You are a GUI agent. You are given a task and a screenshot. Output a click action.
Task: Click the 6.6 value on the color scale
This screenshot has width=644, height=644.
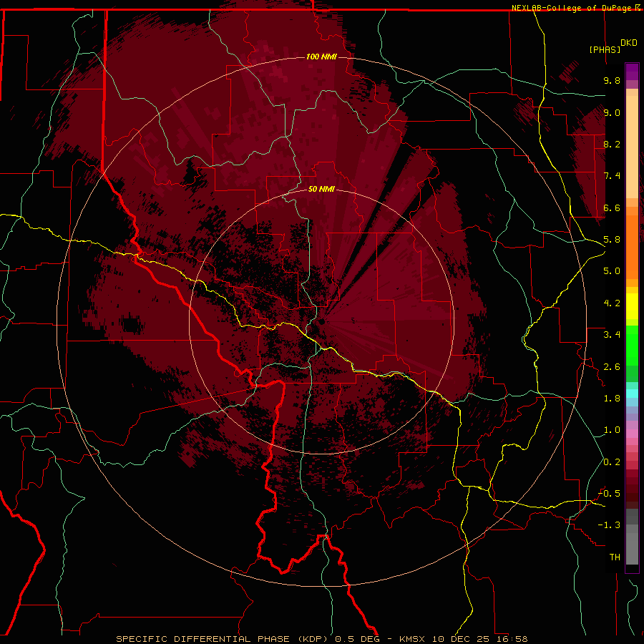(612, 208)
